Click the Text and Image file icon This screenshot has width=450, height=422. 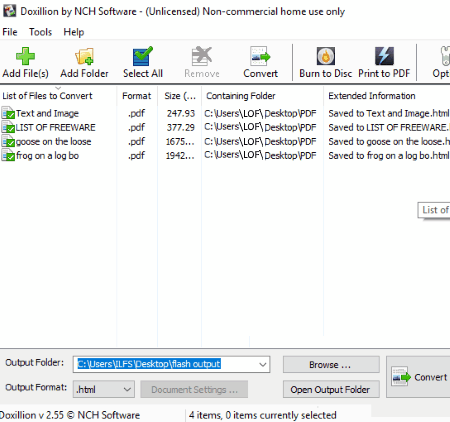pyautogui.click(x=8, y=113)
